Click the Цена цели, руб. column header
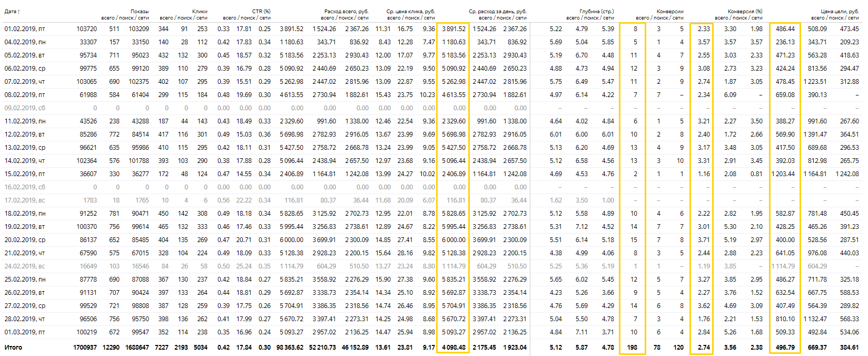 click(x=841, y=11)
